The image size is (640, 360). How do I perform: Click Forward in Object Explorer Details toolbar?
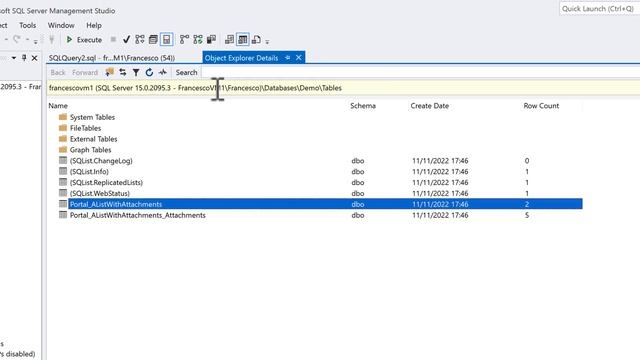(x=85, y=73)
